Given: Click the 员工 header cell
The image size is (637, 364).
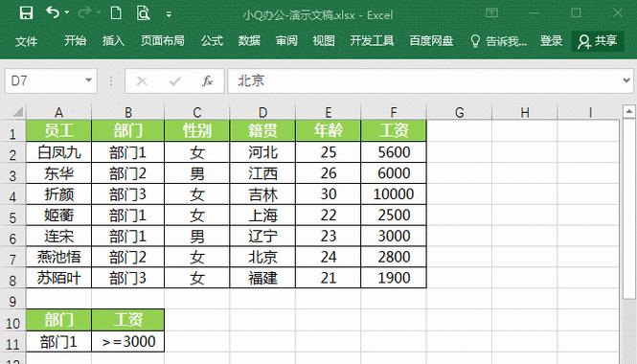Looking at the screenshot, I should [58, 130].
